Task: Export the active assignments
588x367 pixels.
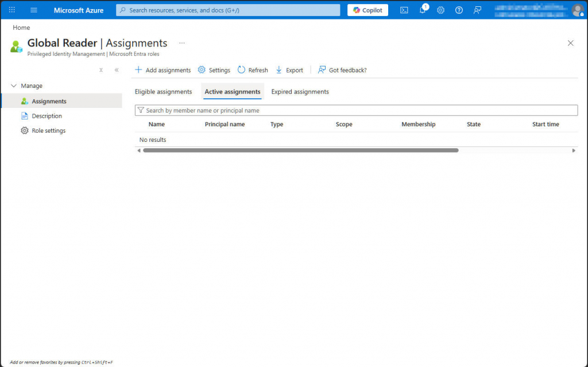Action: [289, 69]
